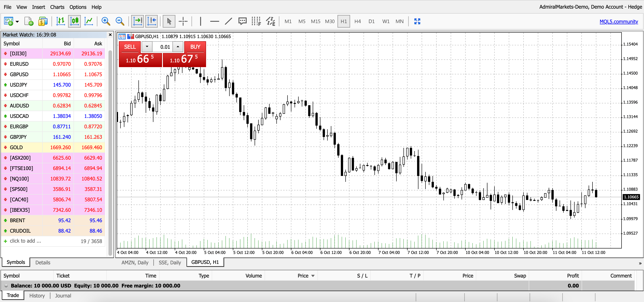Switch to H4 timeframe
This screenshot has width=644, height=302.
tap(357, 22)
